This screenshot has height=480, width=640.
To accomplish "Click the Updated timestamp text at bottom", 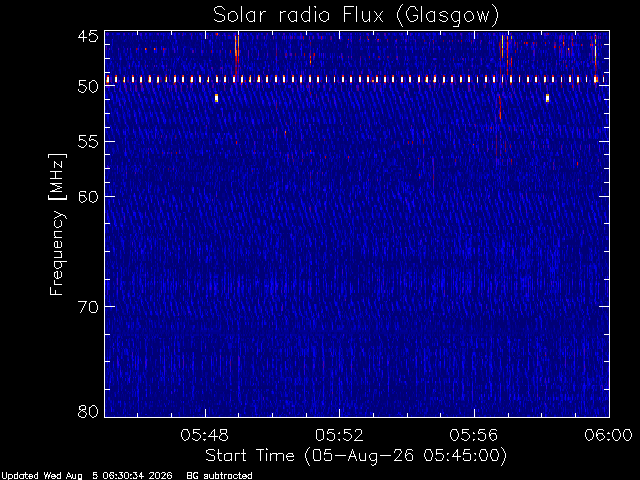I will tap(87, 476).
